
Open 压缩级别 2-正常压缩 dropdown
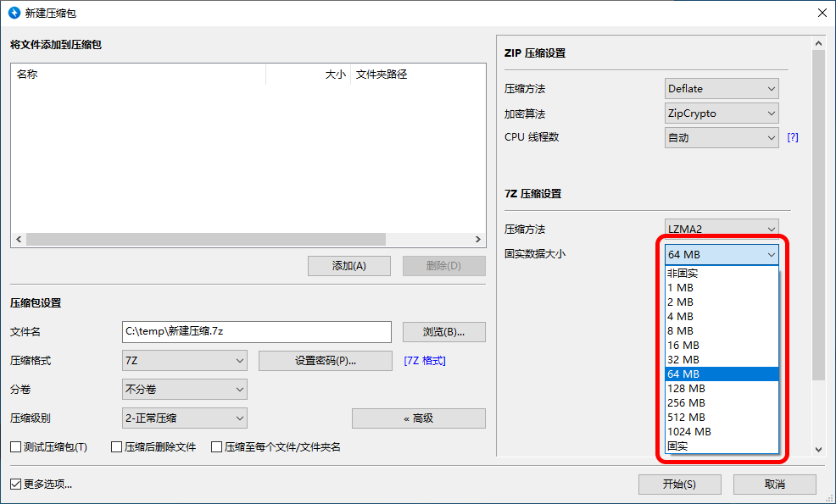click(185, 418)
